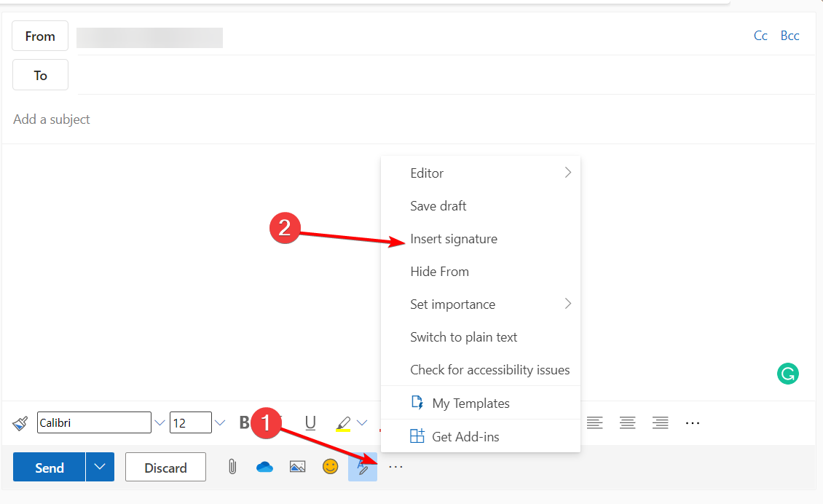
Task: Send the email
Action: click(x=49, y=467)
